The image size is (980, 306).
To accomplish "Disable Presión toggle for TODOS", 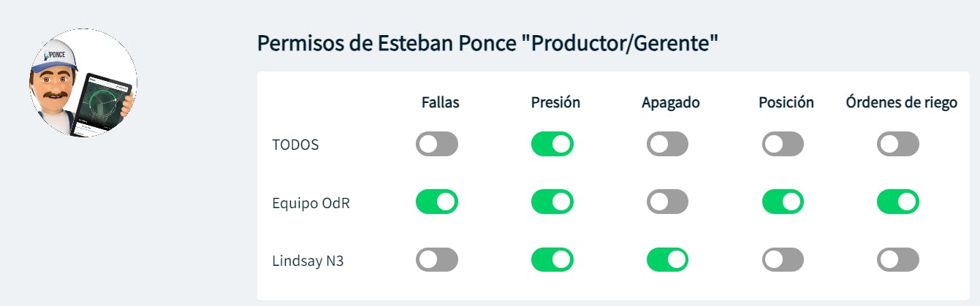I will [552, 144].
